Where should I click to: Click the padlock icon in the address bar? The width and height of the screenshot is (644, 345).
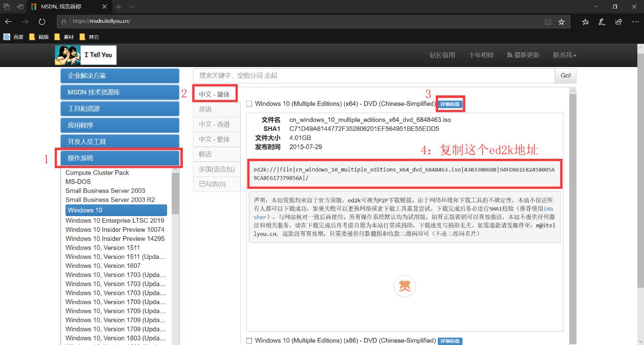(63, 21)
